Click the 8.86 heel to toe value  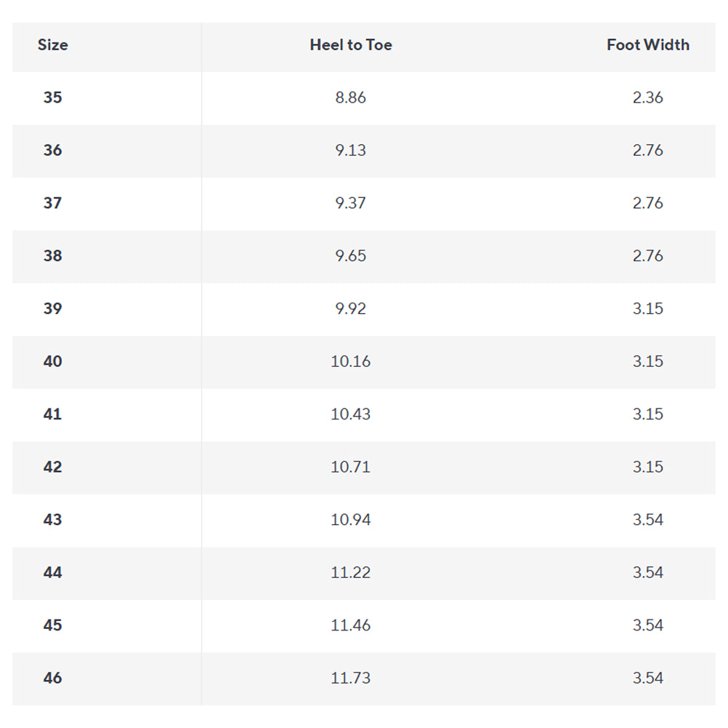[x=351, y=98]
